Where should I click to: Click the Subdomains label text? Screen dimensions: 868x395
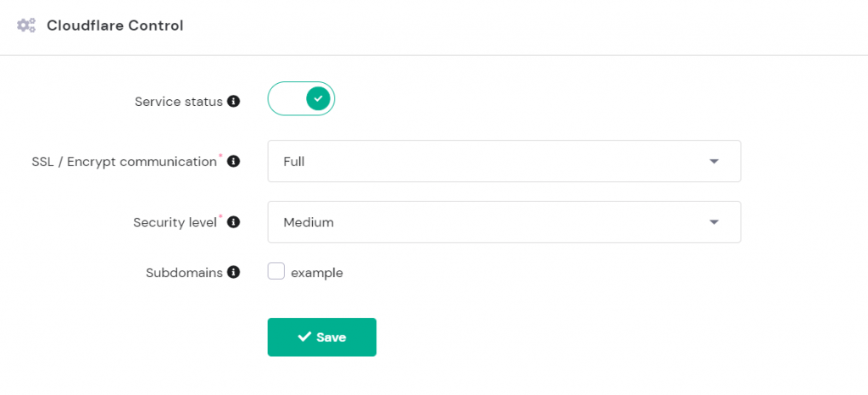point(184,273)
